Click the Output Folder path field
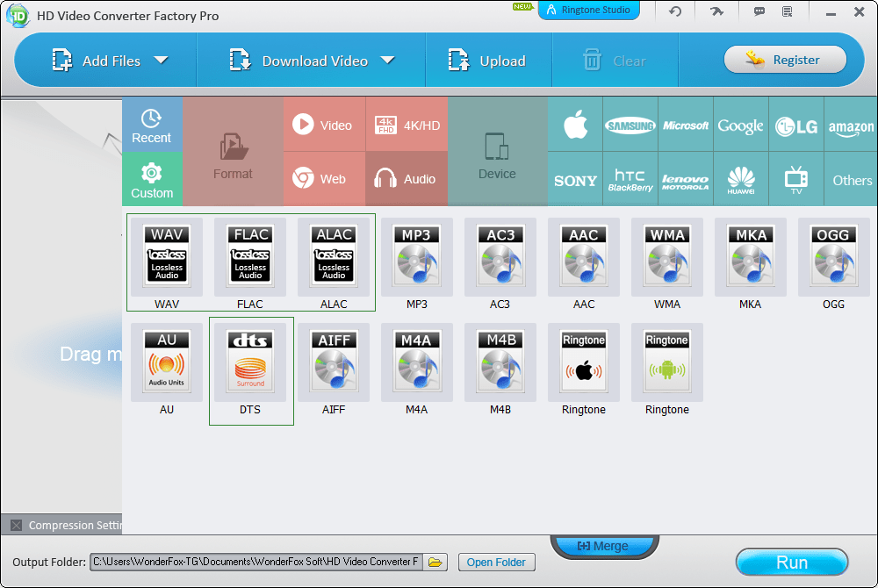The width and height of the screenshot is (878, 588). 256,562
